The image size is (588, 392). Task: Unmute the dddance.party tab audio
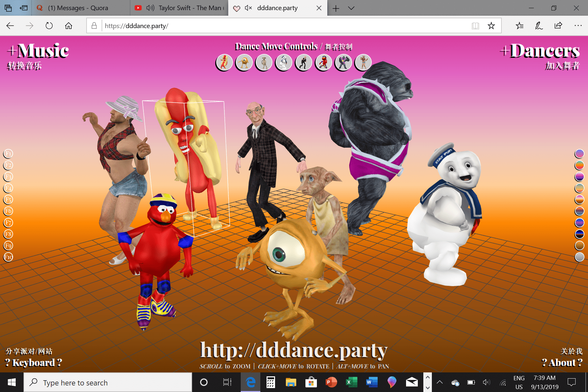coord(248,8)
